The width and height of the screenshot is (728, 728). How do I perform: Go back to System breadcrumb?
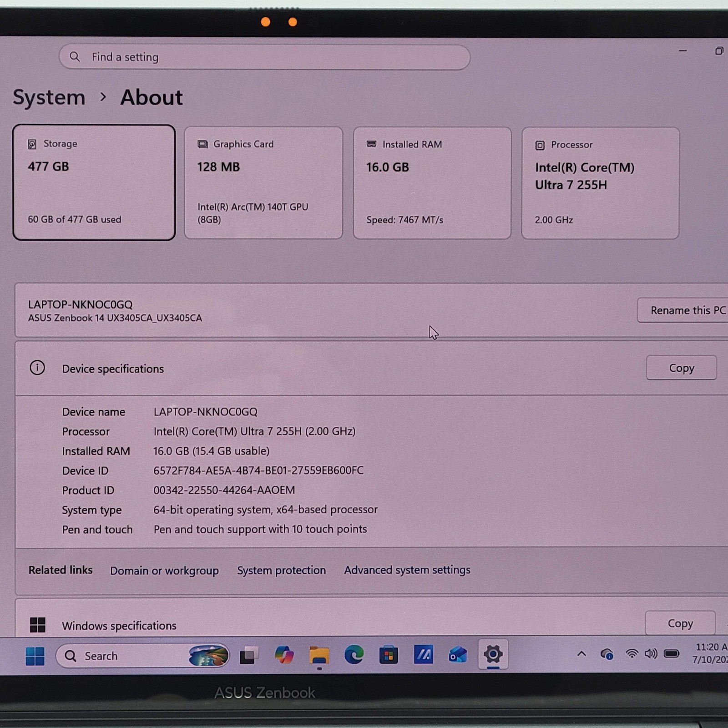49,97
